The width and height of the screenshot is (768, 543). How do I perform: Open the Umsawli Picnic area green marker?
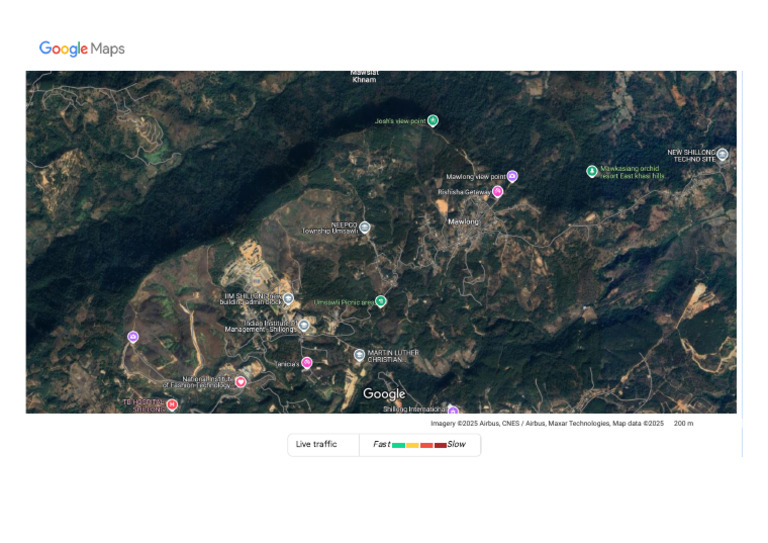(381, 301)
